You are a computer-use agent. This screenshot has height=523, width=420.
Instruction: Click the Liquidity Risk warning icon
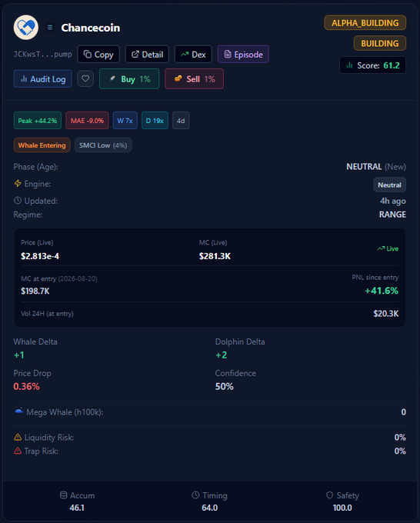pos(18,437)
